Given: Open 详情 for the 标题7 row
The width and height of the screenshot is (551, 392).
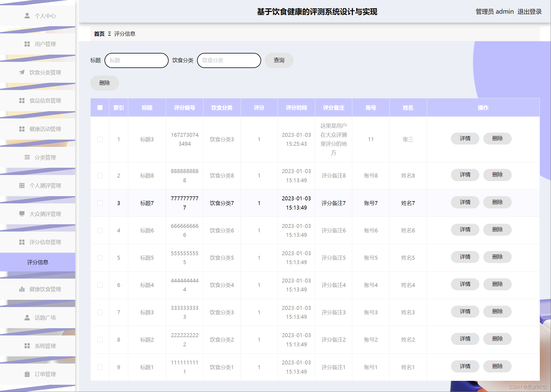Looking at the screenshot, I should coord(465,202).
